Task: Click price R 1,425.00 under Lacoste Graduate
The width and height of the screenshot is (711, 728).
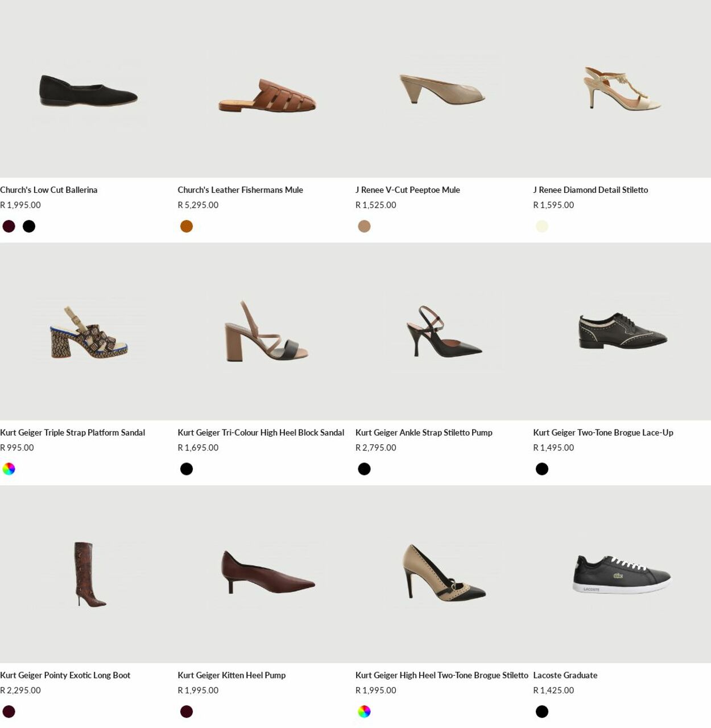Action: 553,691
